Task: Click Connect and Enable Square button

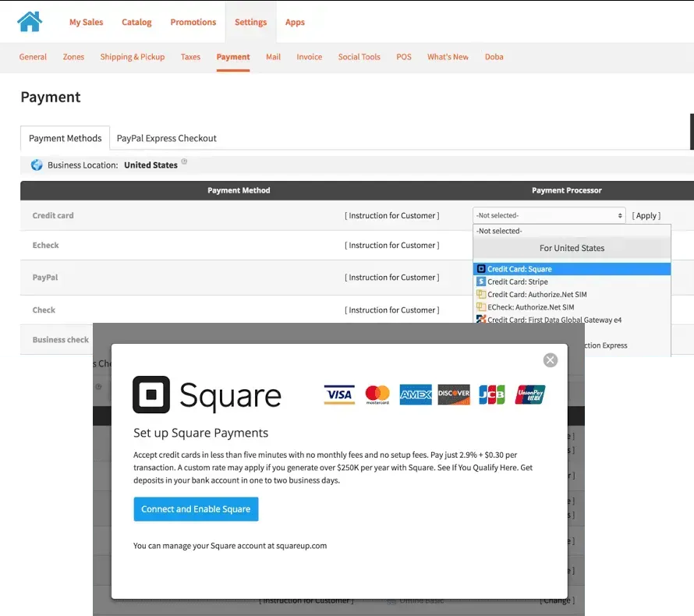Action: [x=196, y=509]
